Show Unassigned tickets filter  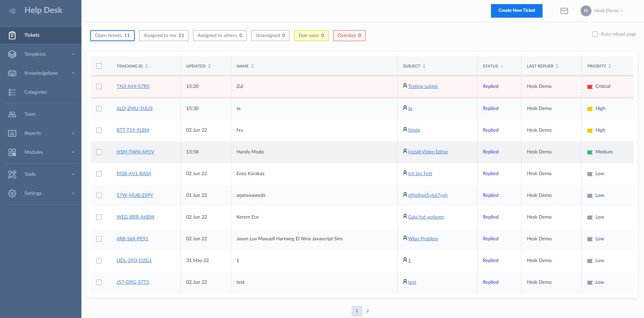tap(270, 36)
